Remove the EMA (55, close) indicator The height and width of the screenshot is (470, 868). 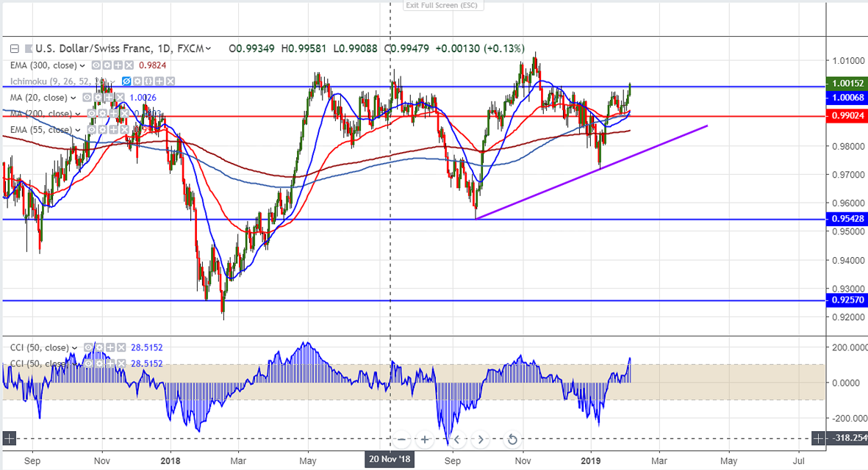pyautogui.click(x=124, y=129)
